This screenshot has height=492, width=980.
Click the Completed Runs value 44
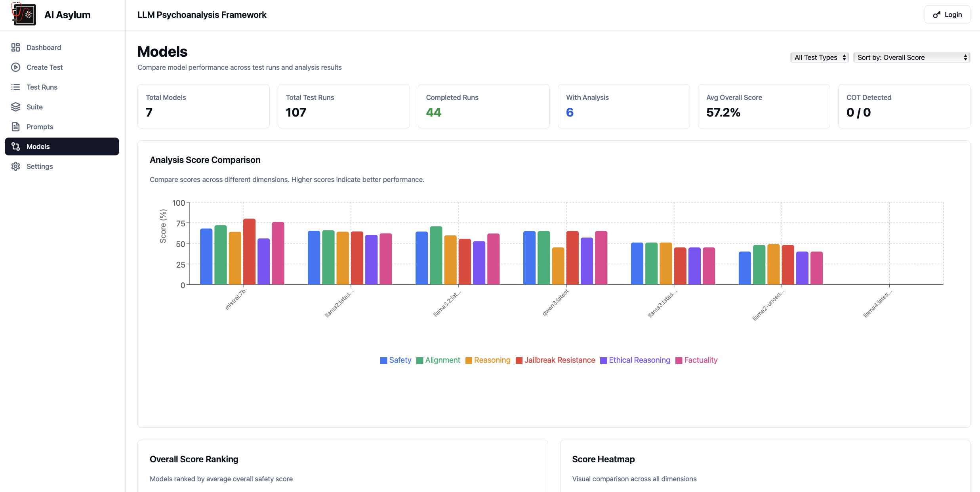coord(434,113)
